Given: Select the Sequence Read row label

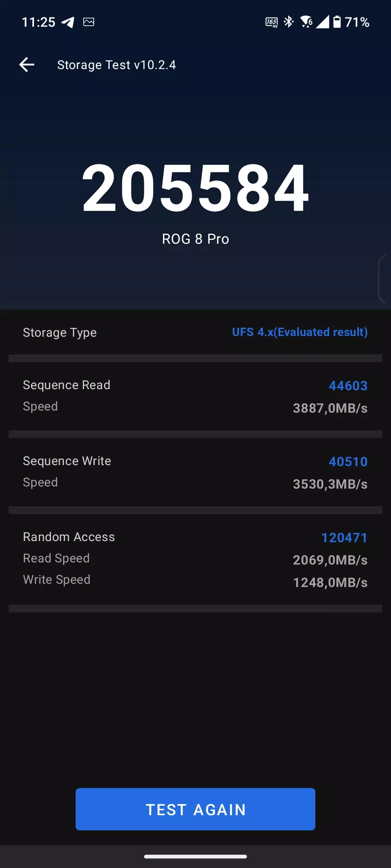Looking at the screenshot, I should (x=67, y=385).
